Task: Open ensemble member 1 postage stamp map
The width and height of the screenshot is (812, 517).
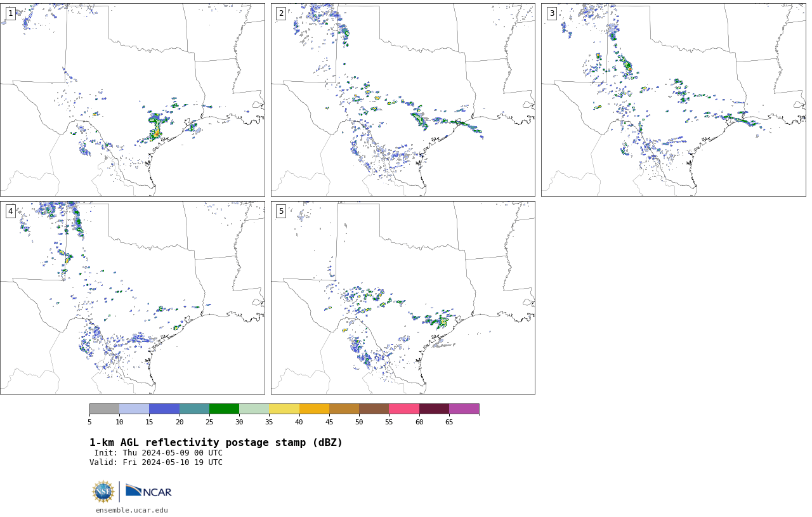Action: click(x=133, y=100)
